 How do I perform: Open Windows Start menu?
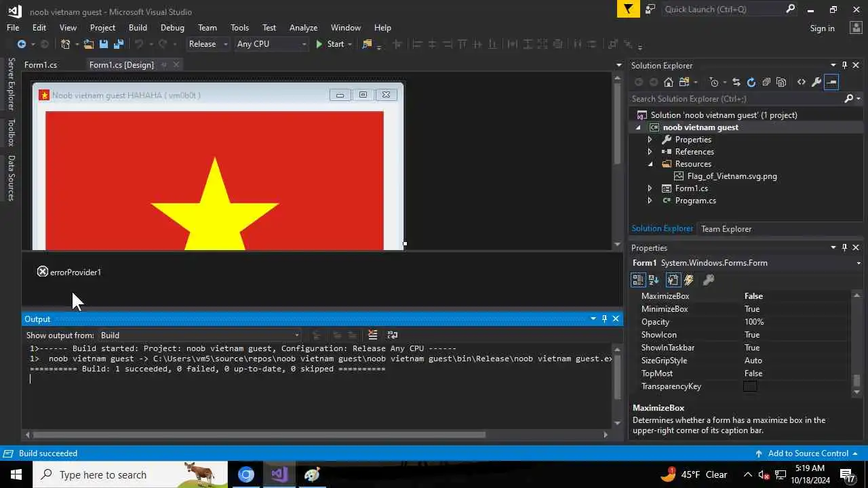[x=16, y=474]
